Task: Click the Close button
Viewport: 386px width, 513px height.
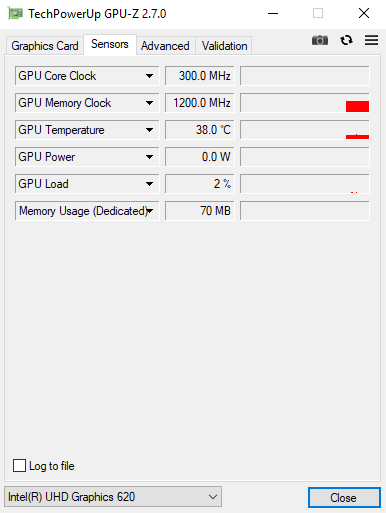Action: point(344,498)
